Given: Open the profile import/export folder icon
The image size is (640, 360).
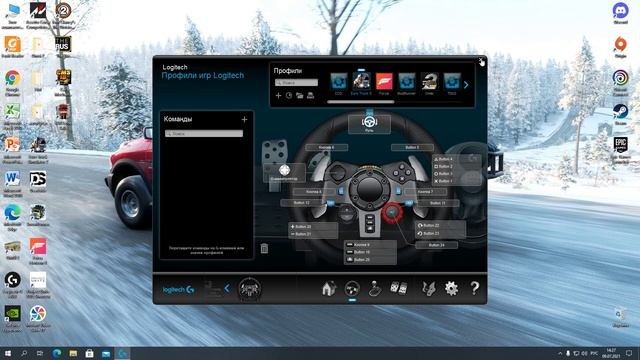Looking at the screenshot, I should tap(300, 96).
